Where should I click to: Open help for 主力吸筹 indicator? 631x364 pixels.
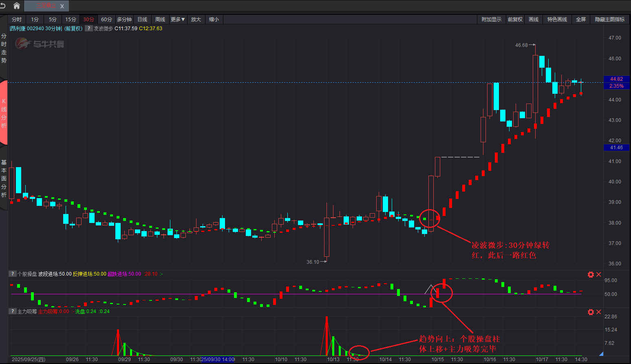pyautogui.click(x=13, y=311)
